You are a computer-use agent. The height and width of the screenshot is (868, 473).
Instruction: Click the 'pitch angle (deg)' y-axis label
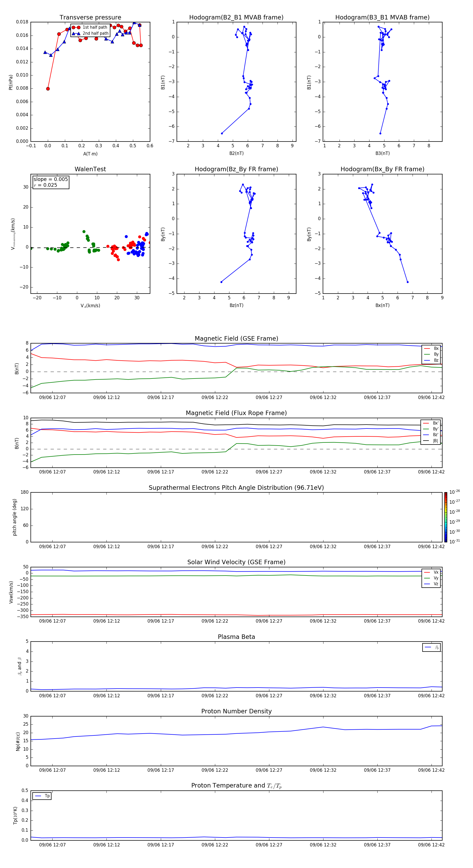(14, 517)
